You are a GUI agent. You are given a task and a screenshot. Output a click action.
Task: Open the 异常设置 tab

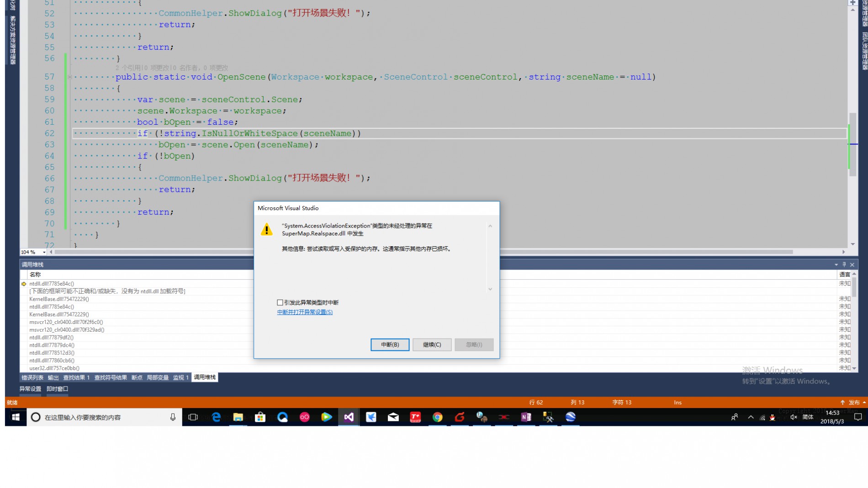click(30, 389)
